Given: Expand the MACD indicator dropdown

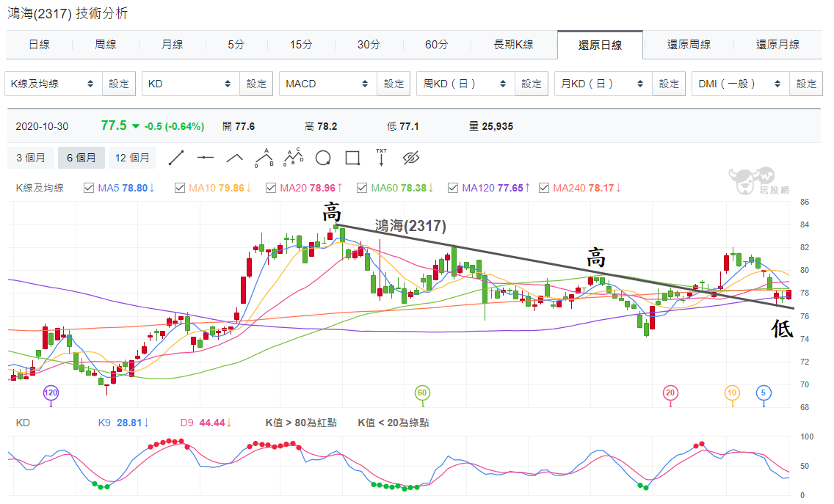Looking at the screenshot, I should click(x=327, y=84).
